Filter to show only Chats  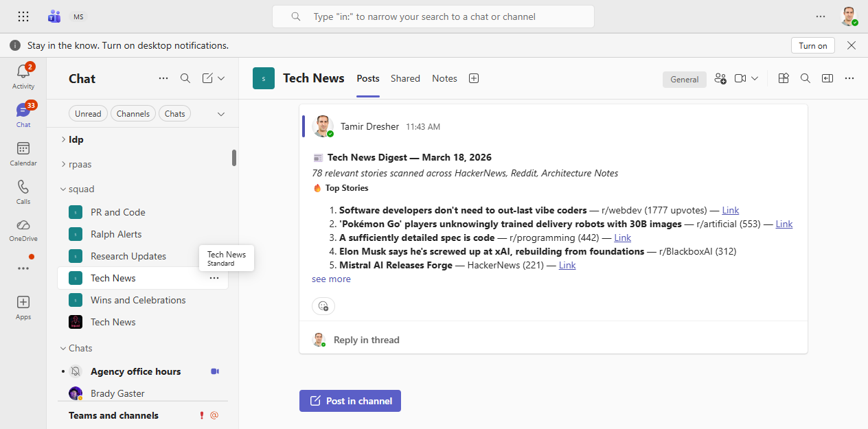pyautogui.click(x=174, y=113)
